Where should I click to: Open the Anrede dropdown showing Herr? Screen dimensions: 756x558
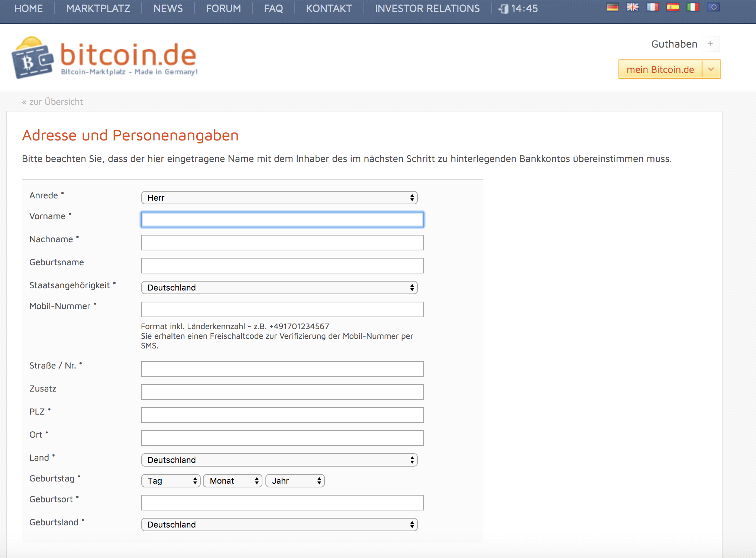click(280, 198)
